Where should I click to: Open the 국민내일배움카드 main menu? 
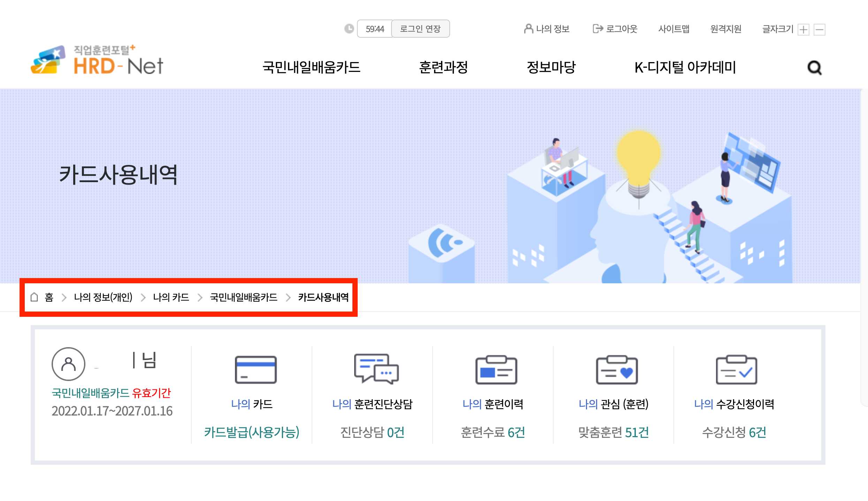click(311, 67)
